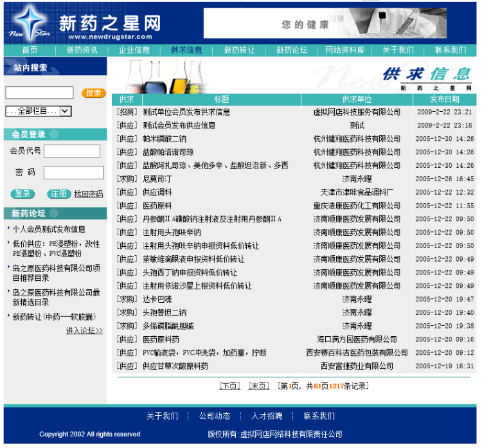Open the 首页 nav item

click(30, 50)
